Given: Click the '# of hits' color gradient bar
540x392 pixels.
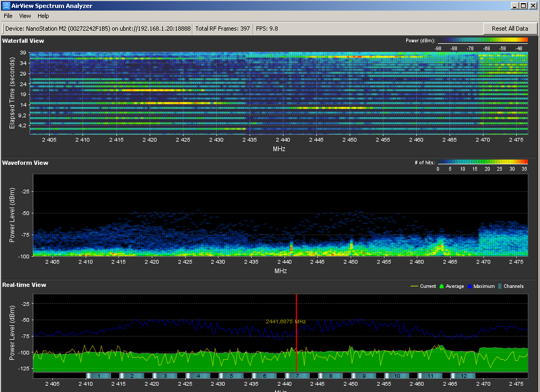Looking at the screenshot, I should [482, 162].
